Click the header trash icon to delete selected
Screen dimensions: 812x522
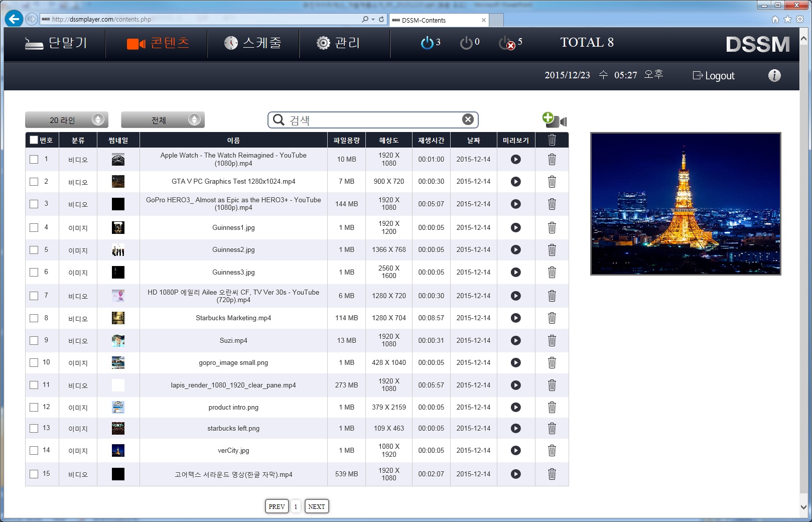tap(552, 141)
